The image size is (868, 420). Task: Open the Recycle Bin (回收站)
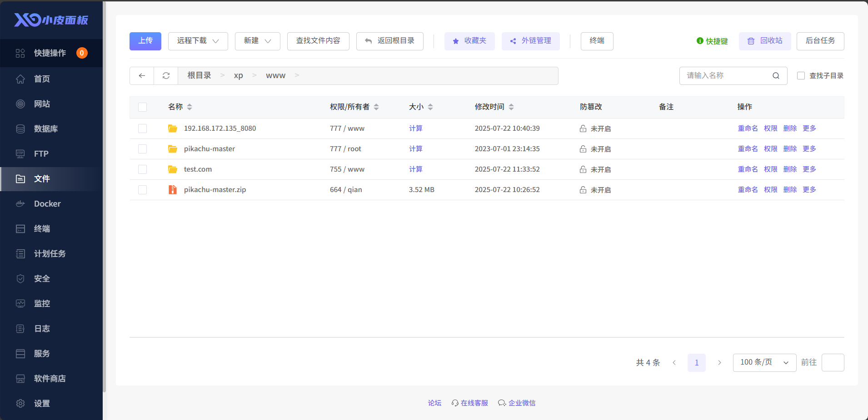pyautogui.click(x=765, y=41)
